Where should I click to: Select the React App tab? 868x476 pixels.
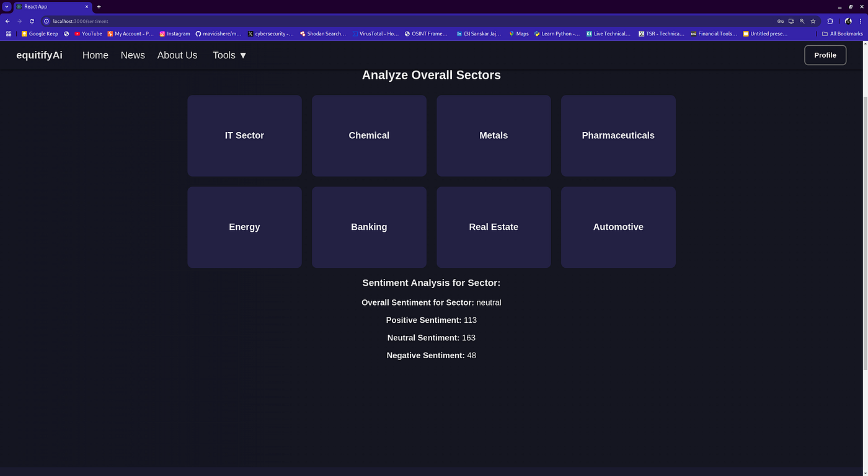coord(51,7)
